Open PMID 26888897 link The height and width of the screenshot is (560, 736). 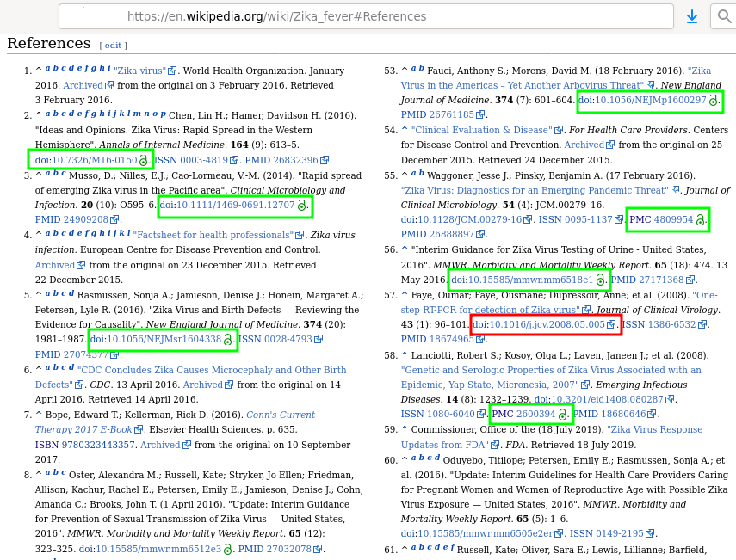click(437, 234)
